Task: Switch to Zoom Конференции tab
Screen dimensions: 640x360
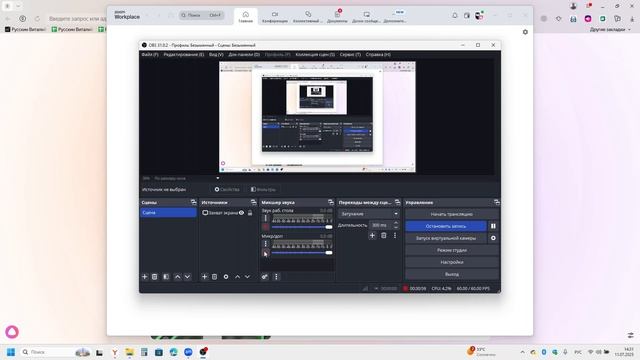Action: (275, 17)
